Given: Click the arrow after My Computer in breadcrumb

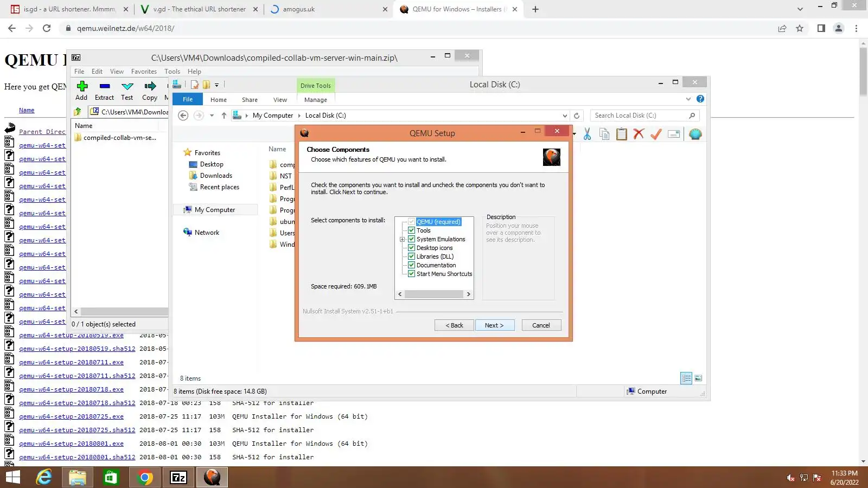Looking at the screenshot, I should coord(299,115).
